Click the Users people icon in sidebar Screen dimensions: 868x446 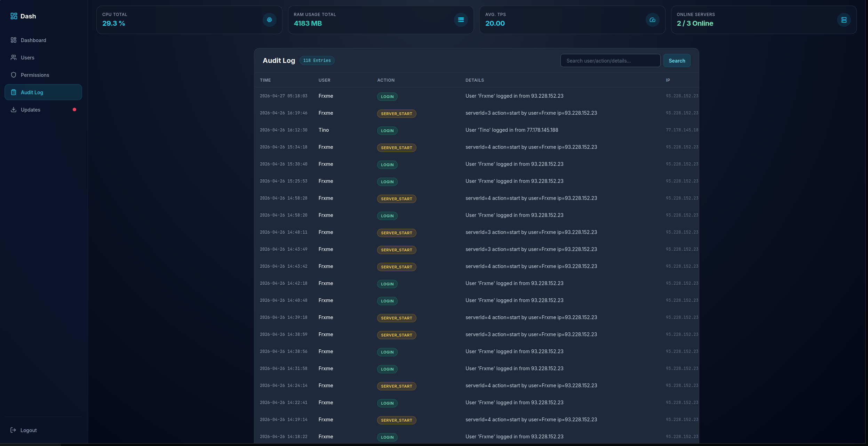point(14,58)
